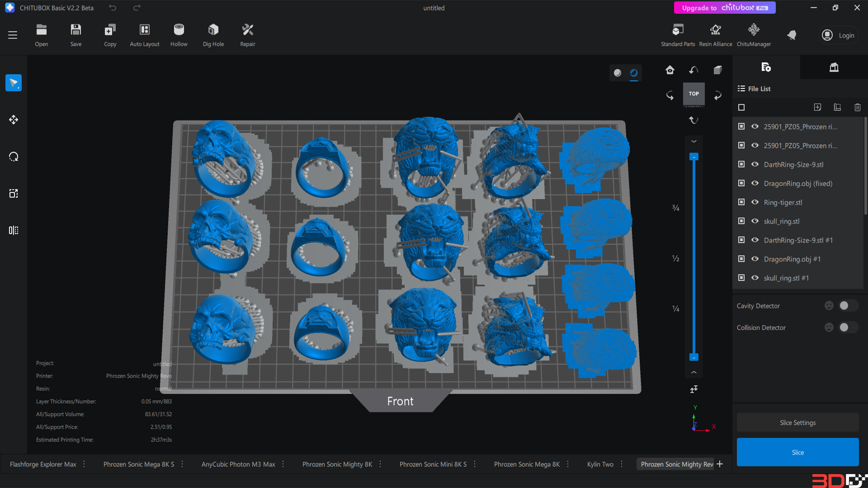The height and width of the screenshot is (488, 868).
Task: Switch to outline render mode
Action: (634, 73)
